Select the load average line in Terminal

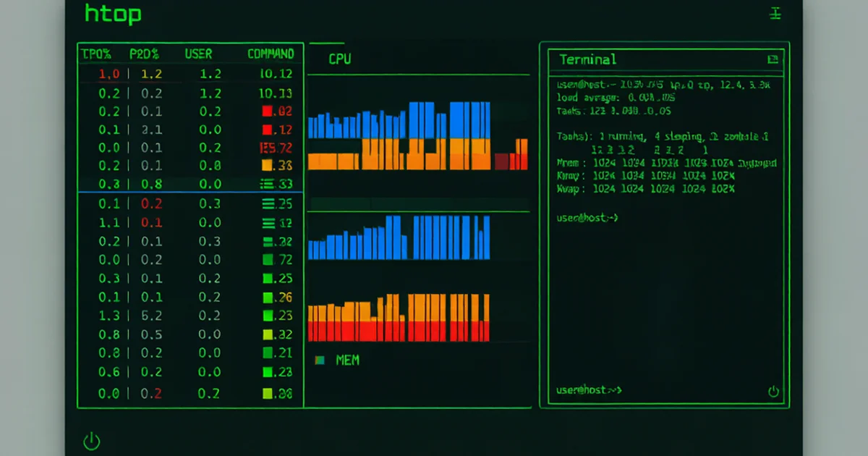click(616, 98)
